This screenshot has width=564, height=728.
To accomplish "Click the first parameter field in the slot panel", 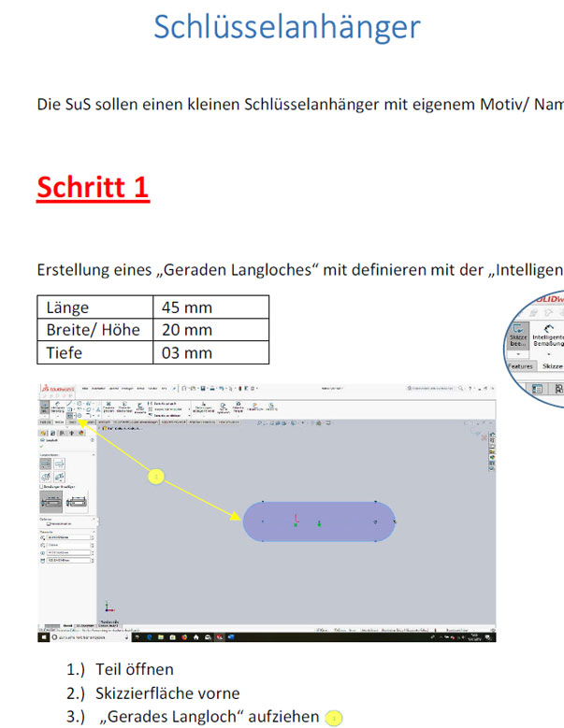I will click(x=68, y=537).
